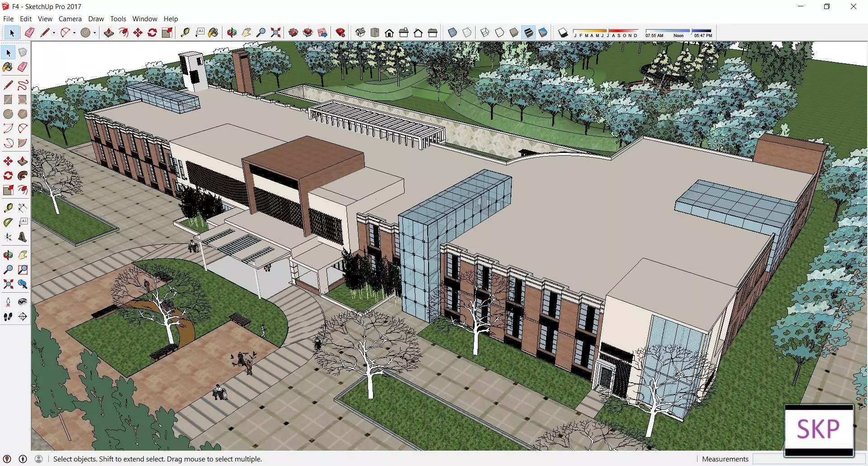Image resolution: width=868 pixels, height=466 pixels.
Task: Select the Rotated Rectangle tool
Action: click(x=23, y=100)
